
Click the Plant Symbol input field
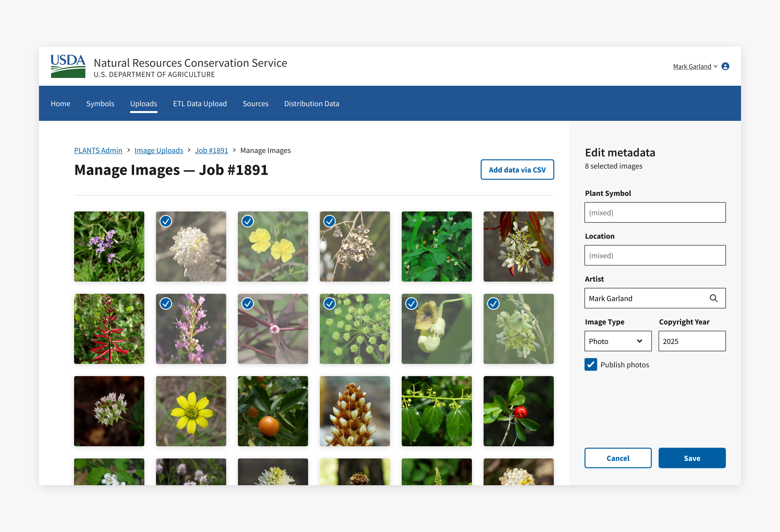point(655,212)
